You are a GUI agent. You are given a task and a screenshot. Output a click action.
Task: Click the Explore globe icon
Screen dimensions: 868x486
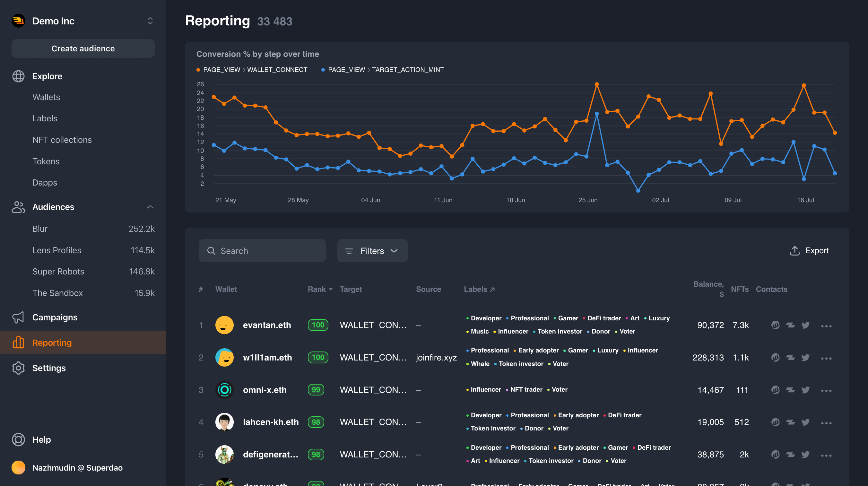click(18, 76)
